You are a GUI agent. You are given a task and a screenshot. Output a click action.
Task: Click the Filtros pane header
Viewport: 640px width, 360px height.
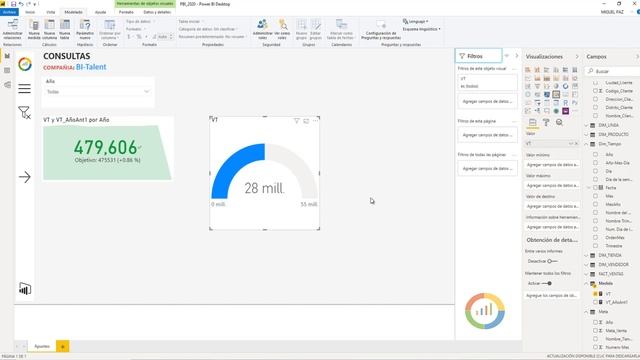[x=478, y=56]
